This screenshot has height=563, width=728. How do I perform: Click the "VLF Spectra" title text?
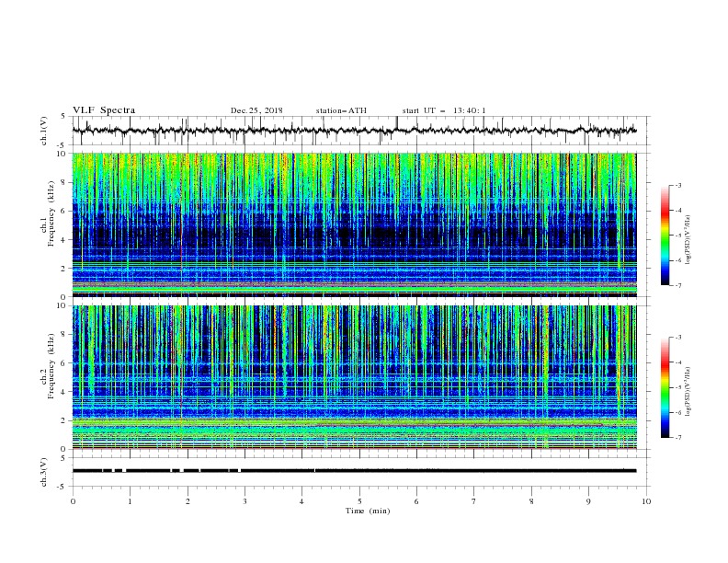tap(104, 110)
